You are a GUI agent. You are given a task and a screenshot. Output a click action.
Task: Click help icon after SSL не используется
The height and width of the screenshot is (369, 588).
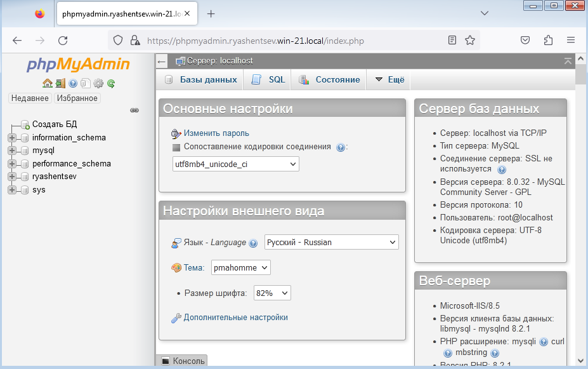coord(502,170)
